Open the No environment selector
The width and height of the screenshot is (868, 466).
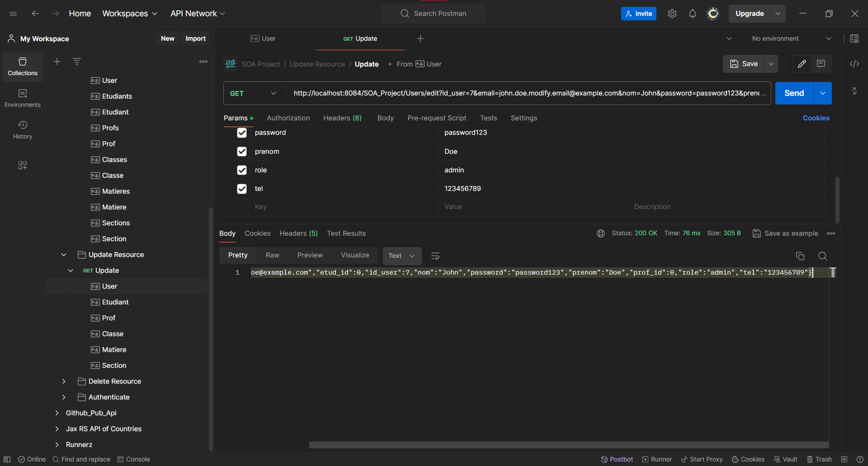click(x=792, y=38)
